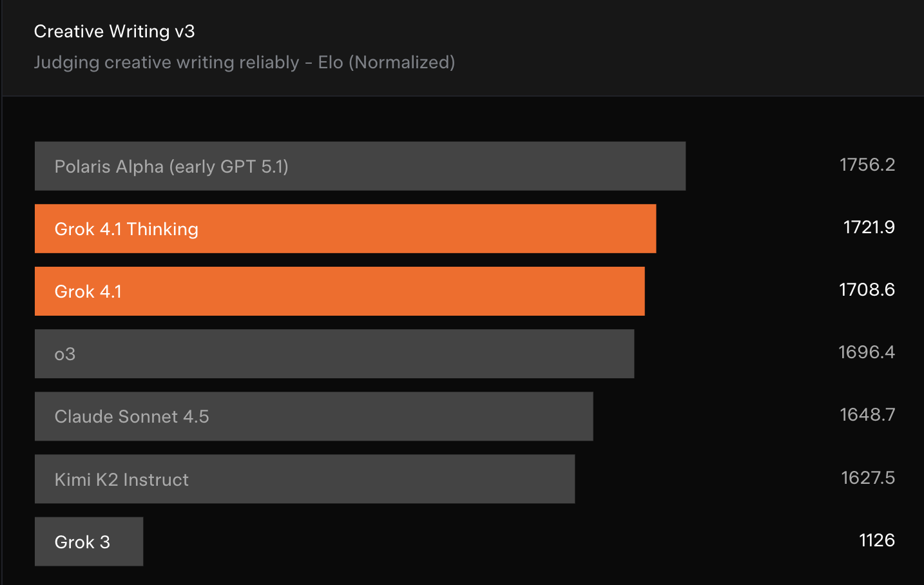Click the "Claude Sonnet 4.5" name label
The image size is (924, 585).
click(131, 417)
